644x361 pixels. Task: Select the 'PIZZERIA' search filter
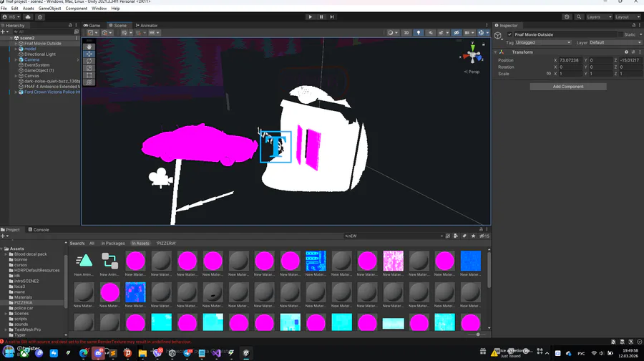click(x=166, y=244)
